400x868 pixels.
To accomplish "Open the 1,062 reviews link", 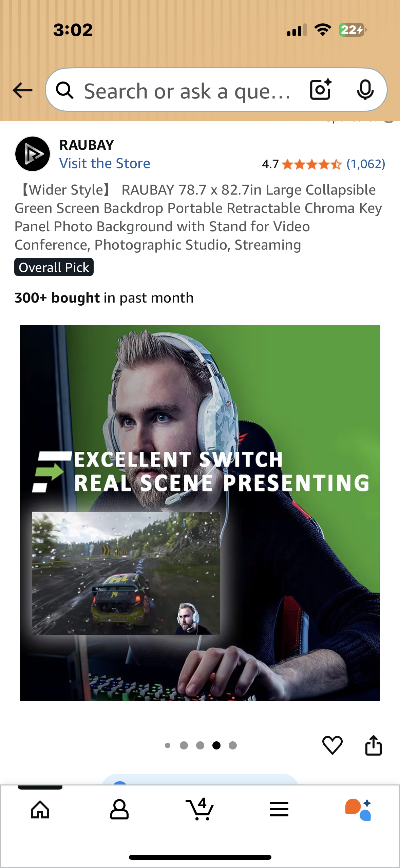I will coord(366,164).
